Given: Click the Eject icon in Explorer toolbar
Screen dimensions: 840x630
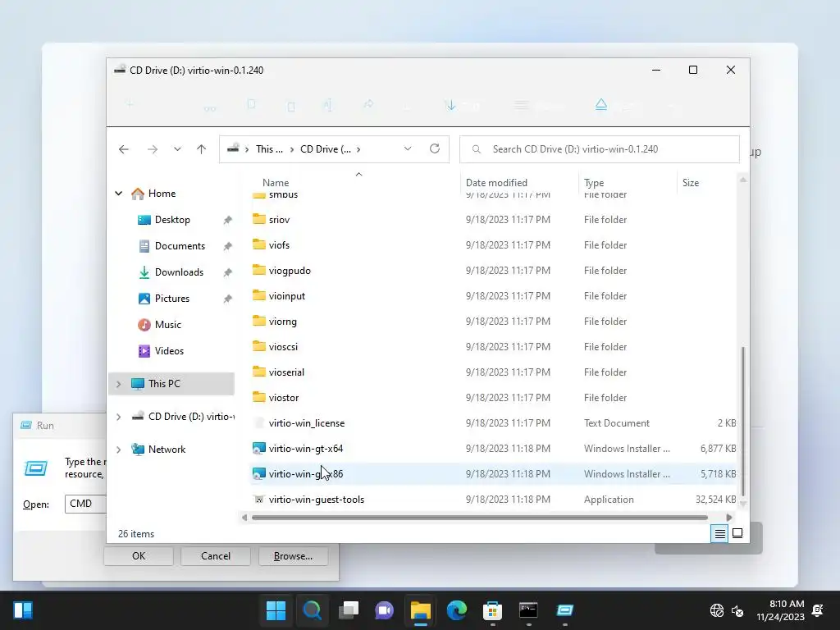Looking at the screenshot, I should coord(601,104).
